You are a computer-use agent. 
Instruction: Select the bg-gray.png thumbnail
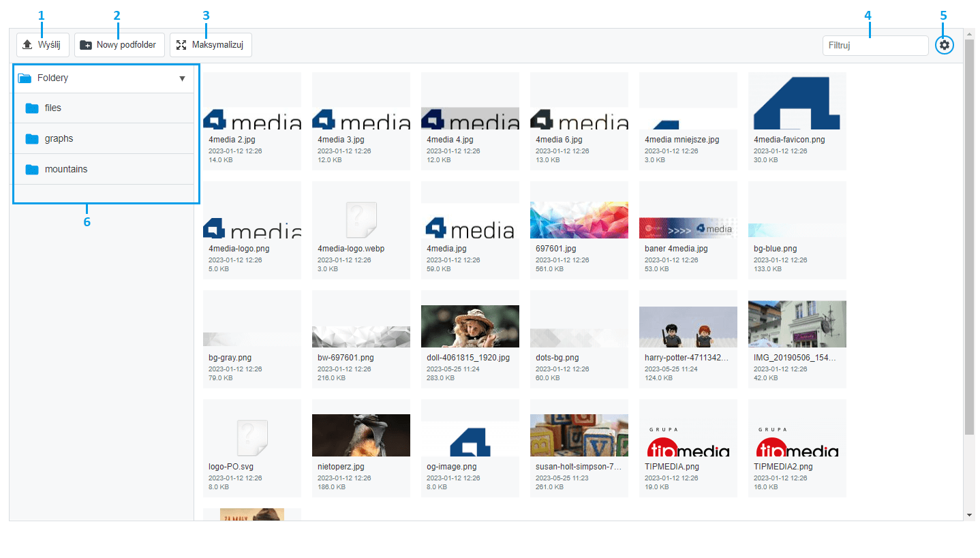pos(252,339)
